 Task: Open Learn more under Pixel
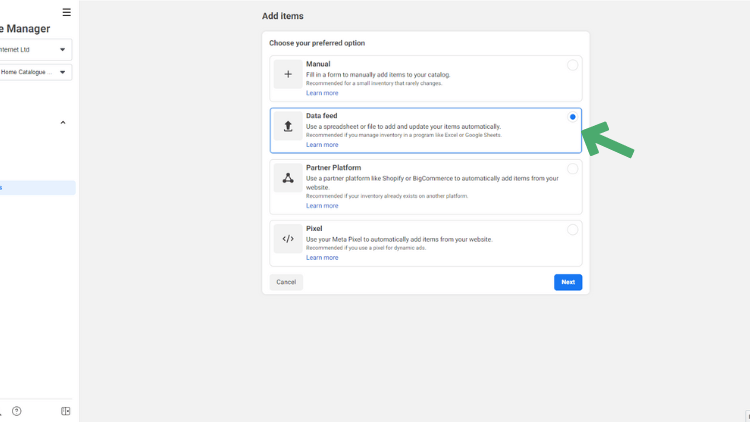[322, 257]
